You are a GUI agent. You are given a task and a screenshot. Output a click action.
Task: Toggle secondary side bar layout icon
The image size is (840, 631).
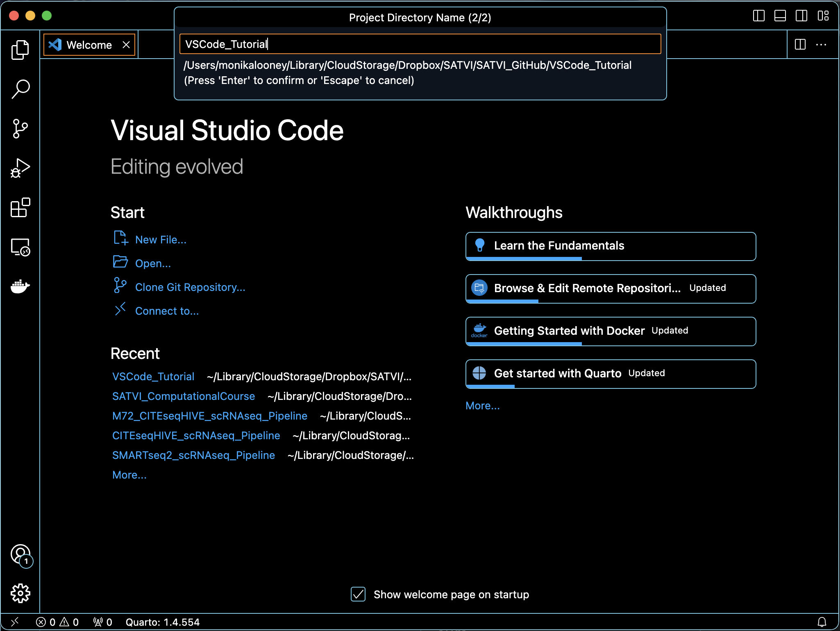tap(801, 16)
